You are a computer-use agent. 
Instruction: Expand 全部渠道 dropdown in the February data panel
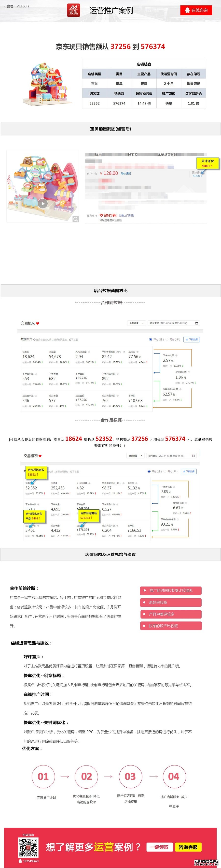point(137,323)
